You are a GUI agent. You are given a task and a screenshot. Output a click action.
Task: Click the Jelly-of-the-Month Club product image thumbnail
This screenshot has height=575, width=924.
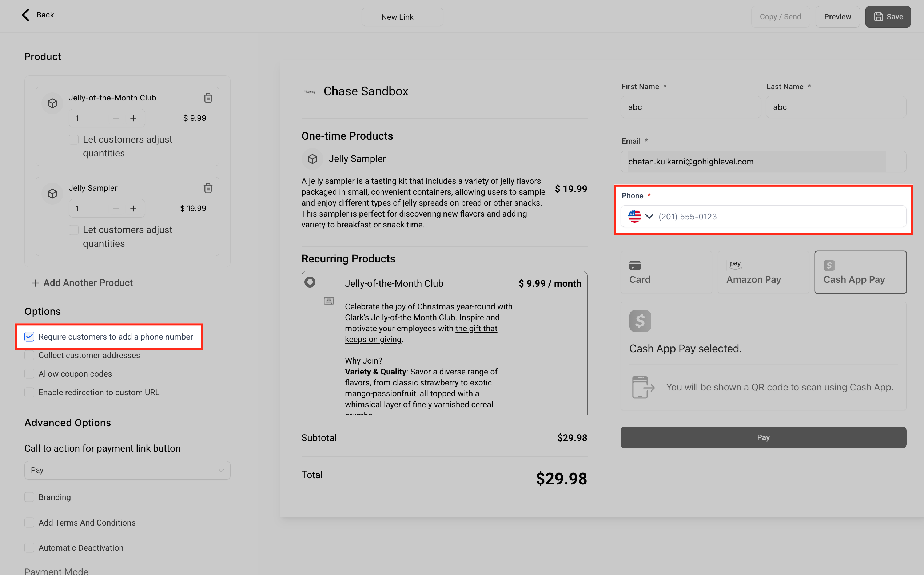(328, 301)
